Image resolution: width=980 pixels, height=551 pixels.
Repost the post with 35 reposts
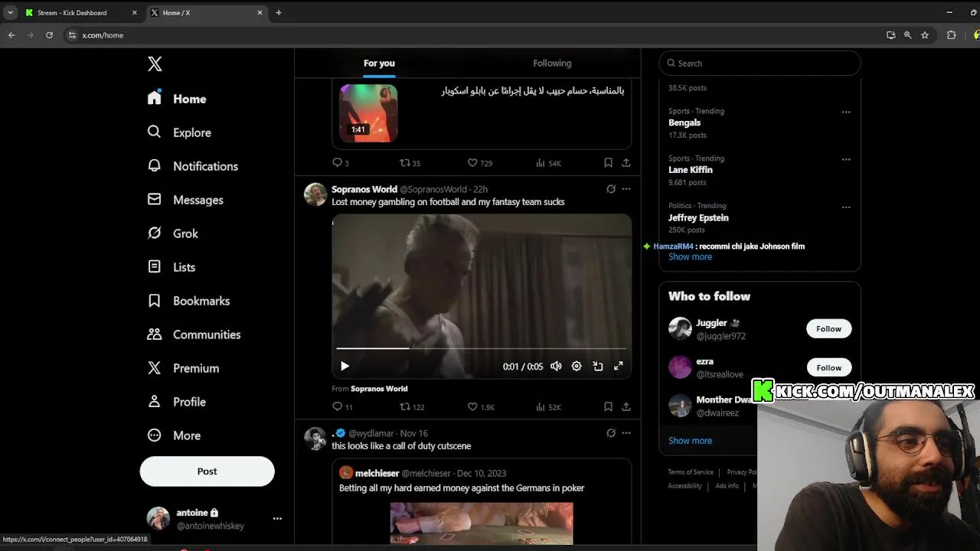[x=410, y=163]
